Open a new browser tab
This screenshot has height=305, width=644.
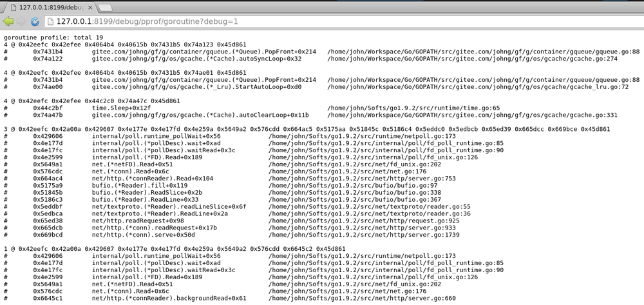(105, 6)
